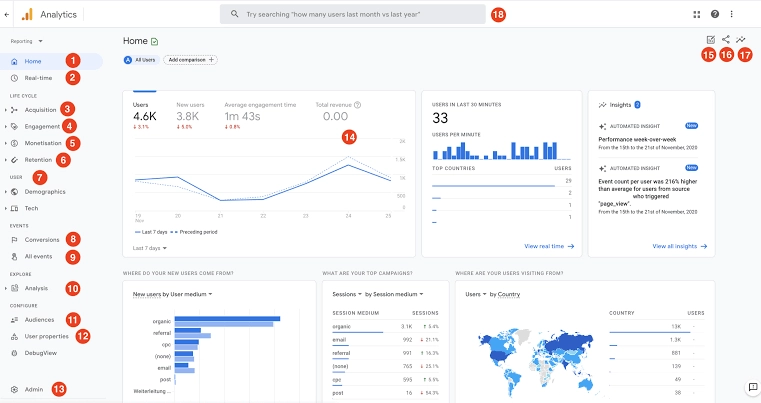Open the insights sparkline icon at top right
The width and height of the screenshot is (761, 403).
click(741, 40)
